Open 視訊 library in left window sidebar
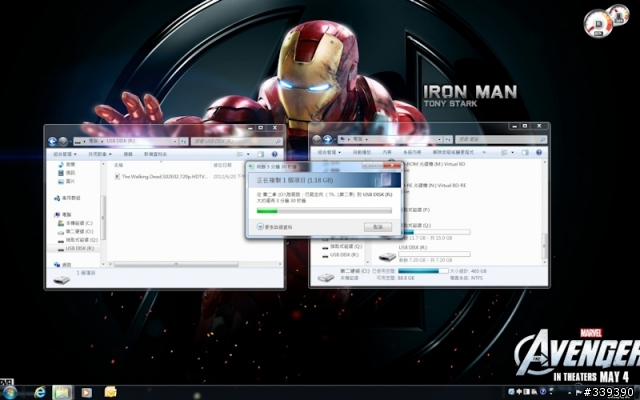This screenshot has height=400, width=640. 67,173
